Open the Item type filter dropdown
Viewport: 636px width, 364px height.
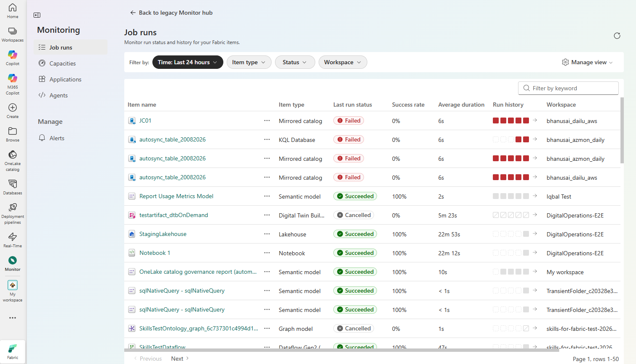pos(249,62)
